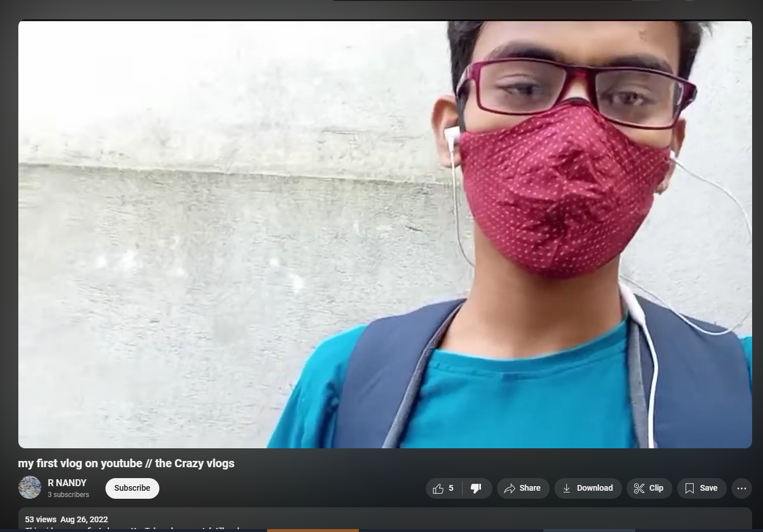The image size is (763, 532).
Task: Click the 53 views and date line
Action: click(x=66, y=519)
